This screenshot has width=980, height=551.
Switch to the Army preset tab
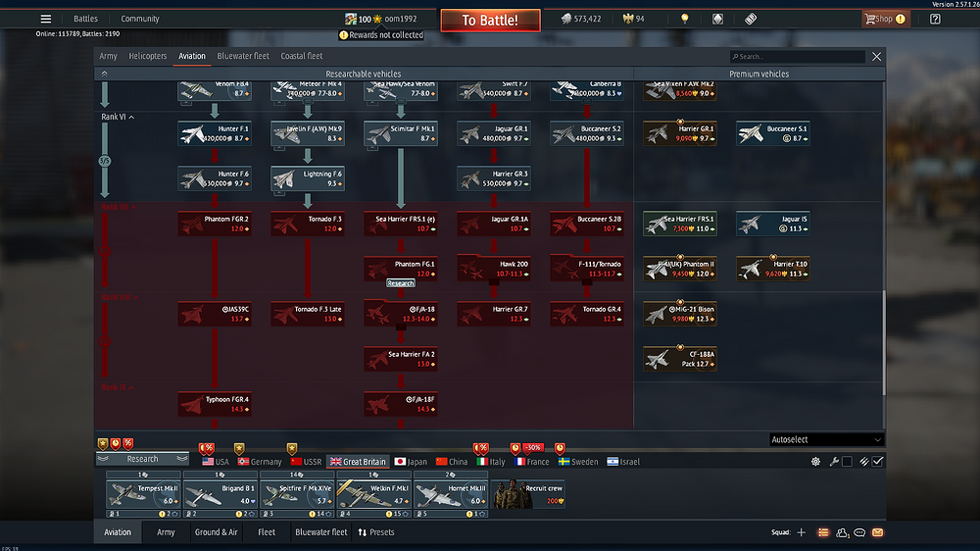166,532
